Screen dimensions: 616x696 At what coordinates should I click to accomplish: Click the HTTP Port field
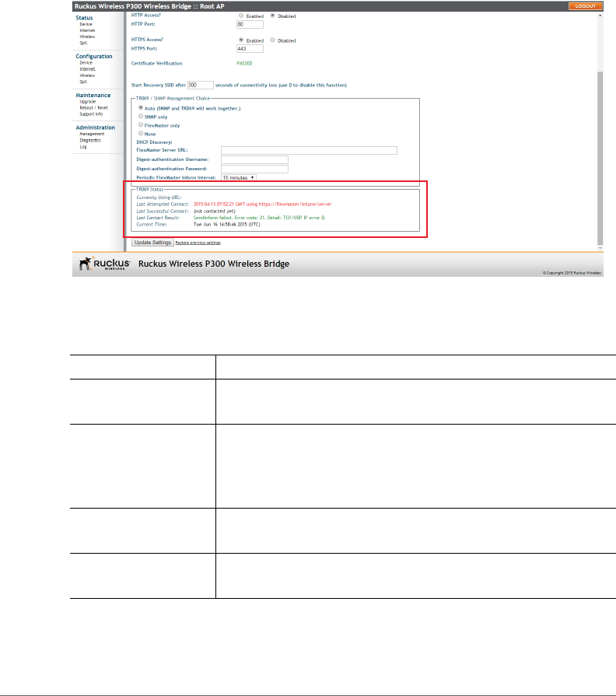point(250,24)
